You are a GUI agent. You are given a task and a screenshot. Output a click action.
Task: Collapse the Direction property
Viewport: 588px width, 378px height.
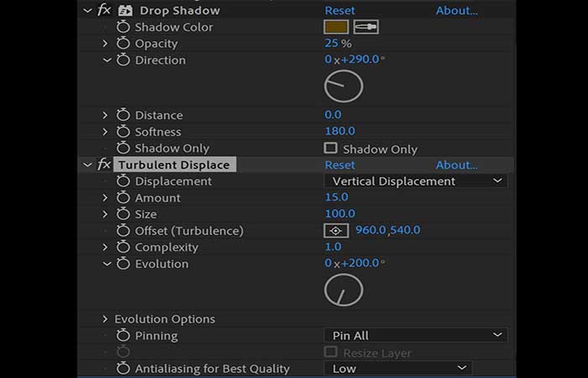pyautogui.click(x=107, y=60)
